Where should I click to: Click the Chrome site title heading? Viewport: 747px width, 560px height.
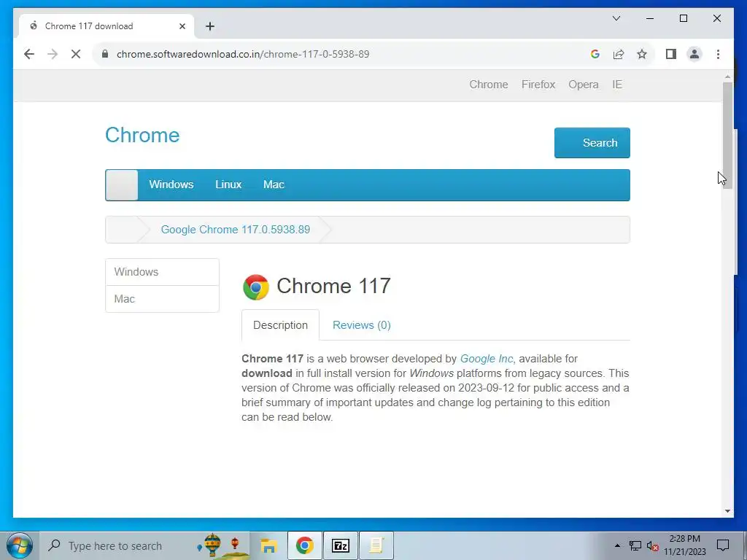pyautogui.click(x=142, y=135)
